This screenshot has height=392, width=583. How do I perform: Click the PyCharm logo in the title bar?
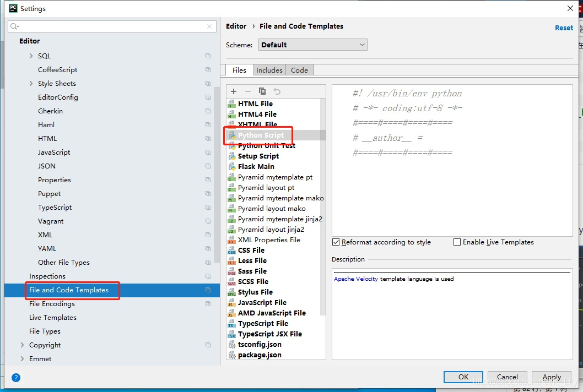coord(13,8)
